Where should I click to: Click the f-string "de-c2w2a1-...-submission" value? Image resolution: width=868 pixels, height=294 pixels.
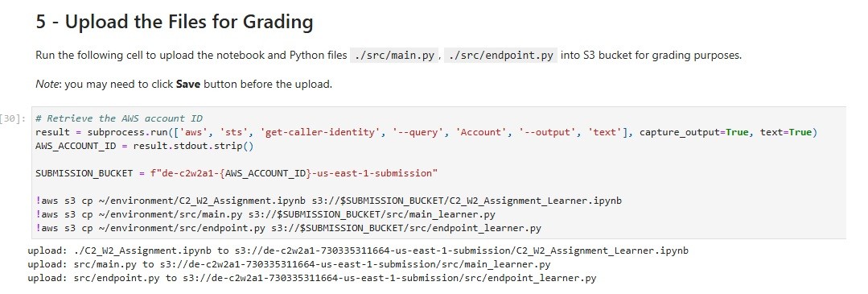point(294,173)
